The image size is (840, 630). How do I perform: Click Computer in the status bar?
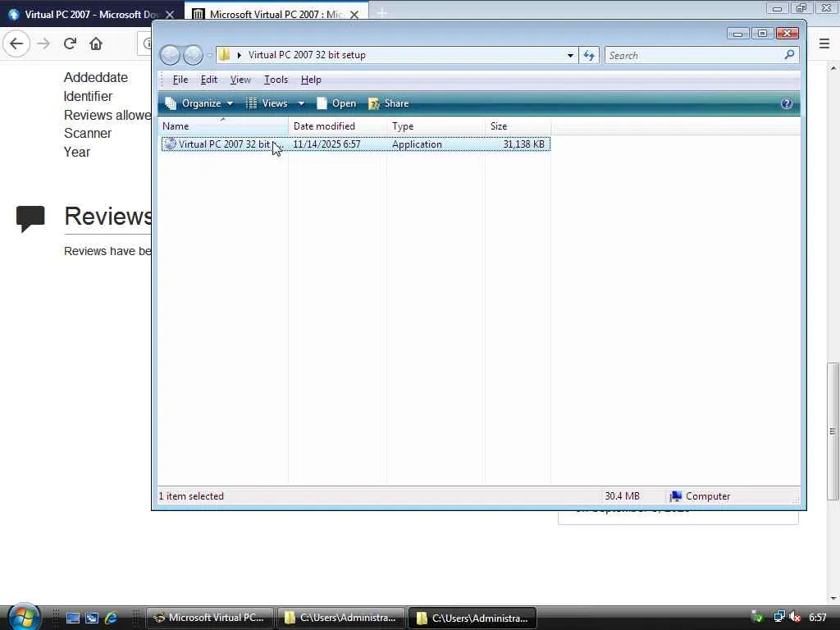(x=701, y=496)
